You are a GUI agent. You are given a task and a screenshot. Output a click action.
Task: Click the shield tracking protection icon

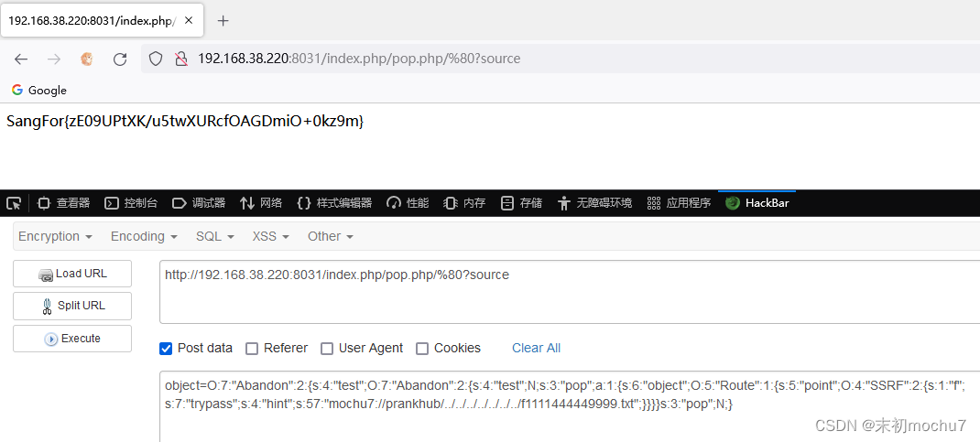pyautogui.click(x=155, y=59)
